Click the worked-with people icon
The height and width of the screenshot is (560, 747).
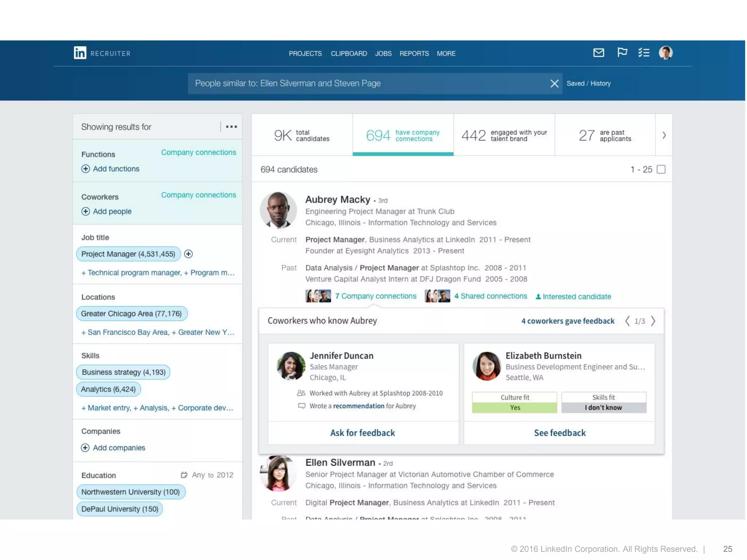(x=301, y=393)
